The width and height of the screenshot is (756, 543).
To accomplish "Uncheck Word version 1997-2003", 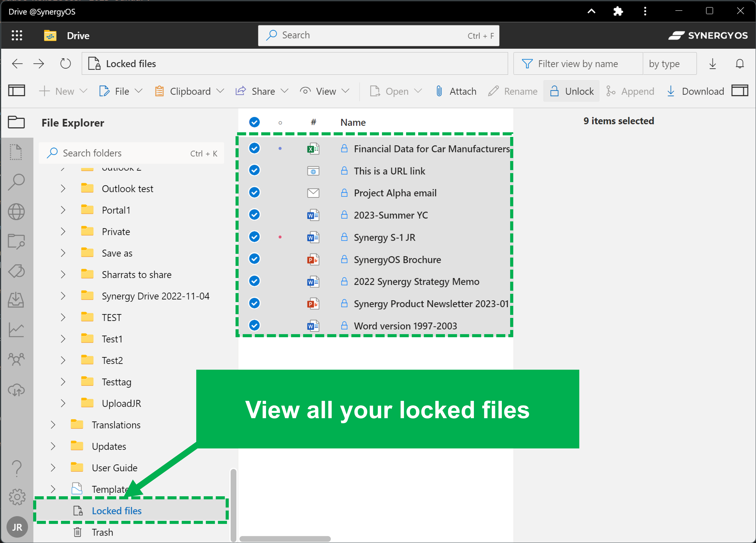I will coord(254,325).
